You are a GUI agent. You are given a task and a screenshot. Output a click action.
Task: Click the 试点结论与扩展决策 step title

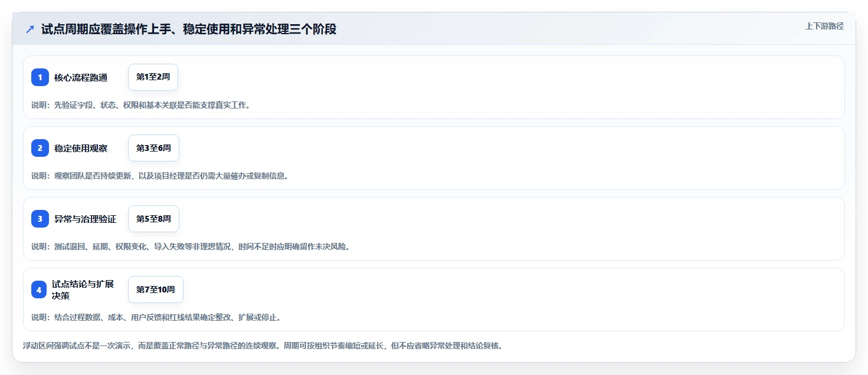coord(83,290)
